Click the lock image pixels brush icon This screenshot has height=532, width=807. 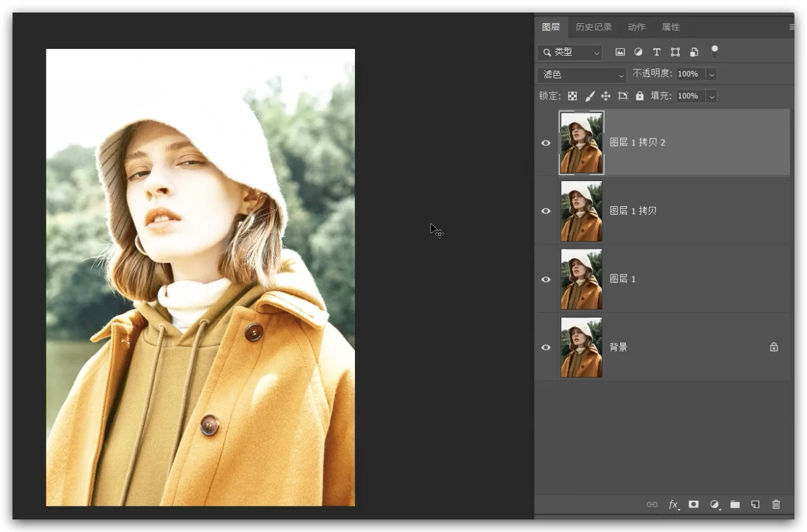click(x=589, y=96)
